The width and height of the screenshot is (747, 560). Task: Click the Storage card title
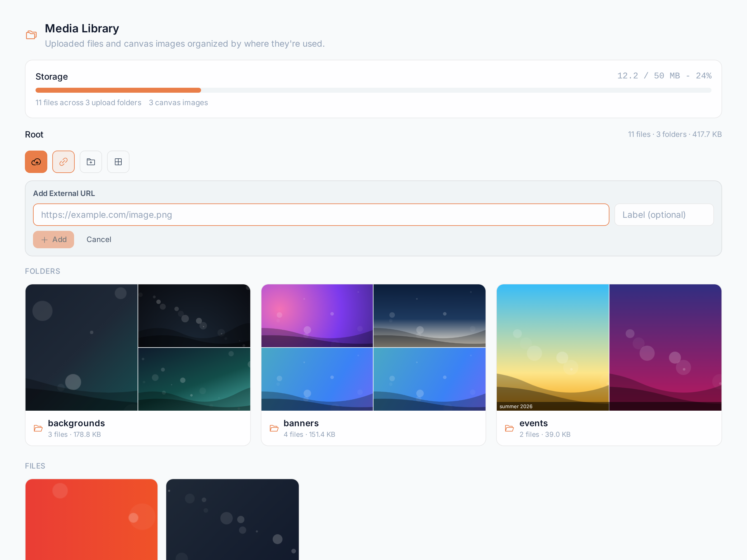pyautogui.click(x=52, y=77)
